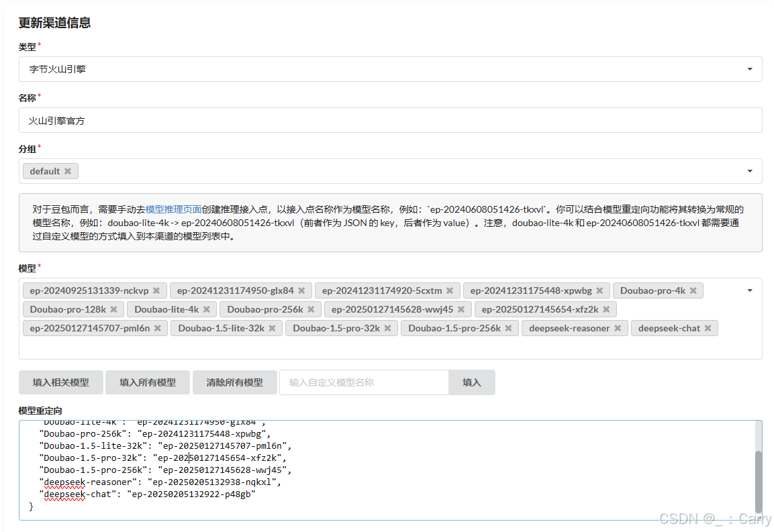
Task: Click the deepseek-reasoner tag label
Action: pyautogui.click(x=569, y=328)
